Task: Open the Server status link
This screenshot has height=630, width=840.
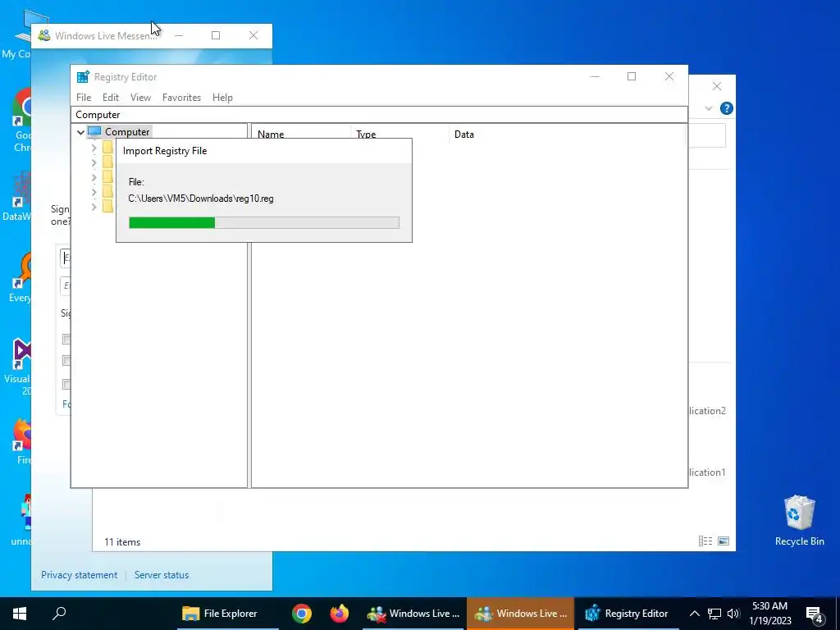Action: 162,575
